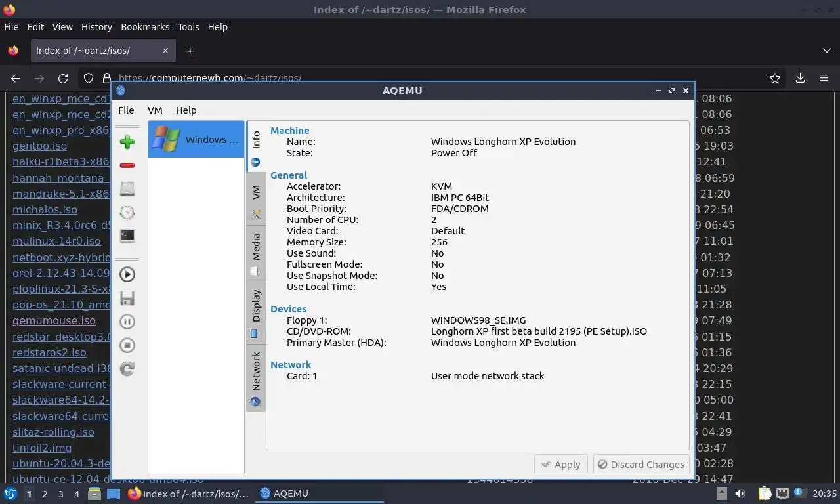Switch to virtual desktop 2
The image size is (840, 504).
tap(45, 494)
